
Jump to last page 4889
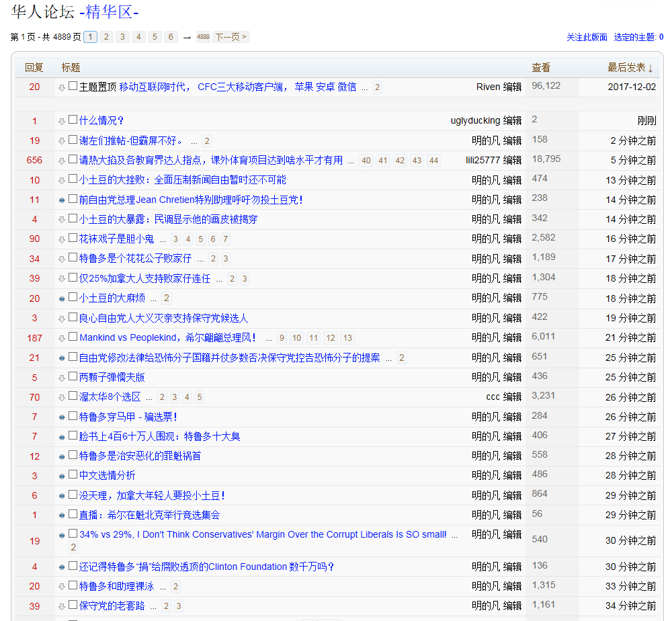coord(203,37)
